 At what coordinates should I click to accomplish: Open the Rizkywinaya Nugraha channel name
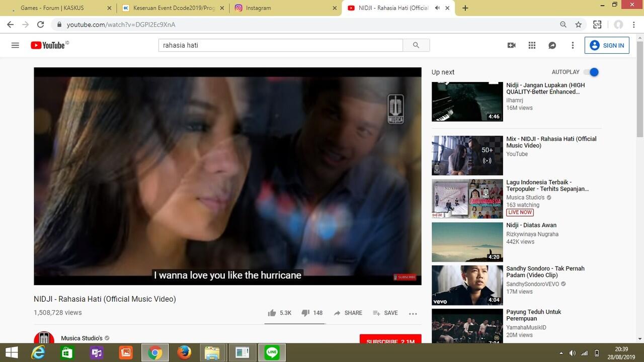[532, 234]
